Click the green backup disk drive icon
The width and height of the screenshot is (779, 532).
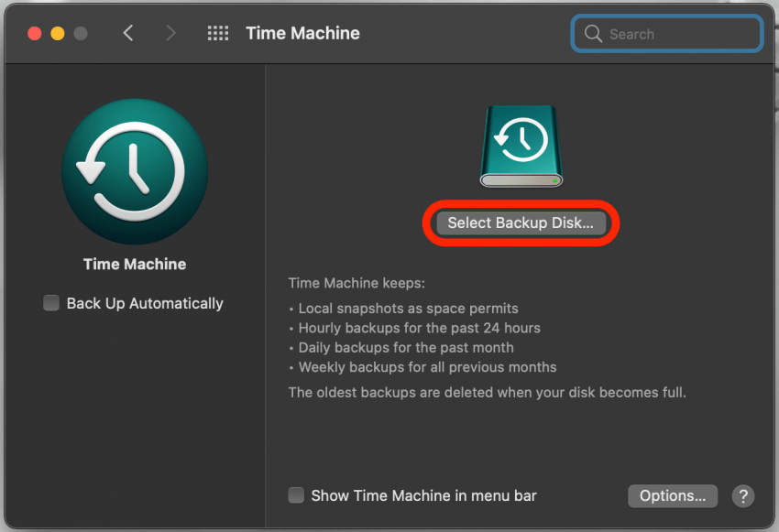click(521, 147)
